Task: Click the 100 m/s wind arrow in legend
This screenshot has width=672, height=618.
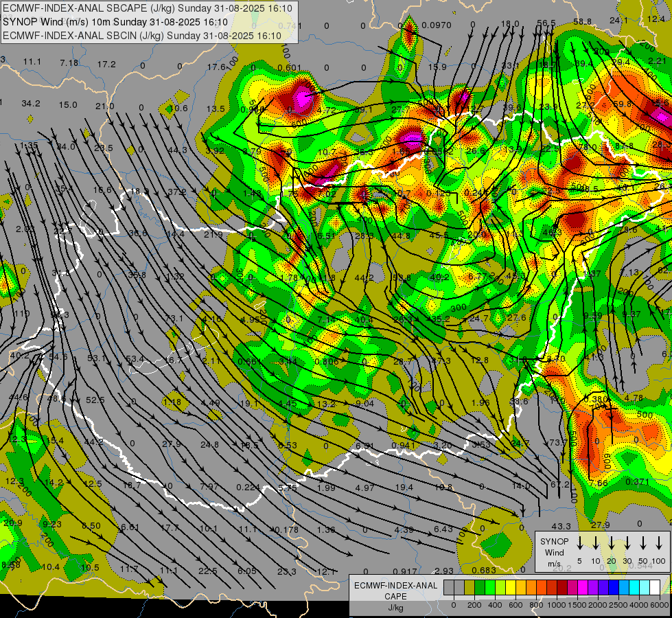Action: (x=659, y=543)
